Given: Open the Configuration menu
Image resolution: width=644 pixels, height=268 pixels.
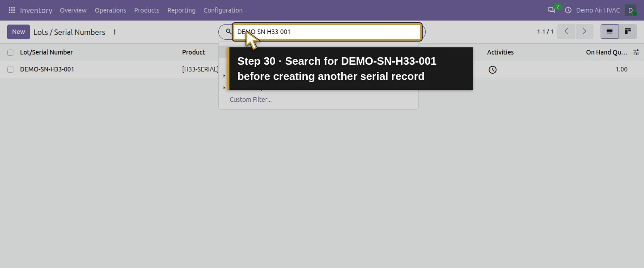Looking at the screenshot, I should coord(223,10).
